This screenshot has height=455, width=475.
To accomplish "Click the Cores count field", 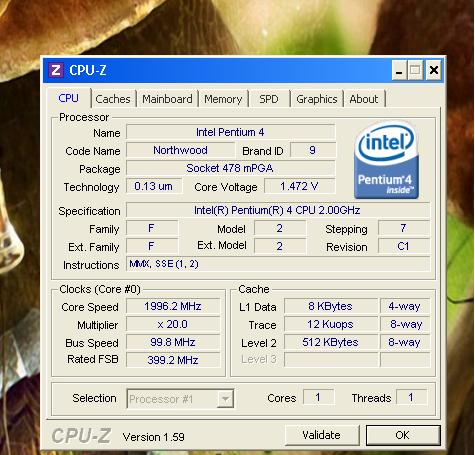I will 318,397.
